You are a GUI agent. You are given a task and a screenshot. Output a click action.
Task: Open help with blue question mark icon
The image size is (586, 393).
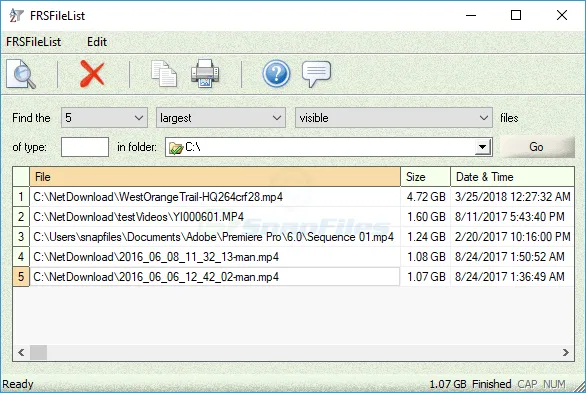coord(276,74)
